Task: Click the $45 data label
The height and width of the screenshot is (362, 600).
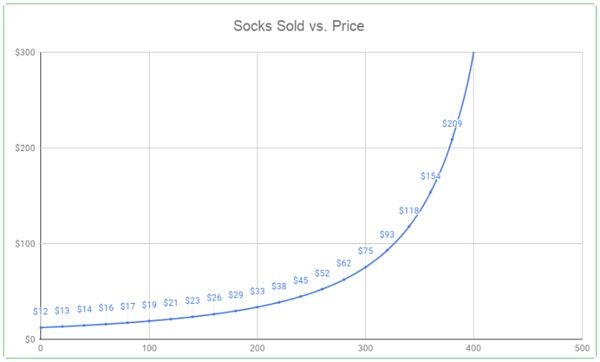Action: coord(301,280)
